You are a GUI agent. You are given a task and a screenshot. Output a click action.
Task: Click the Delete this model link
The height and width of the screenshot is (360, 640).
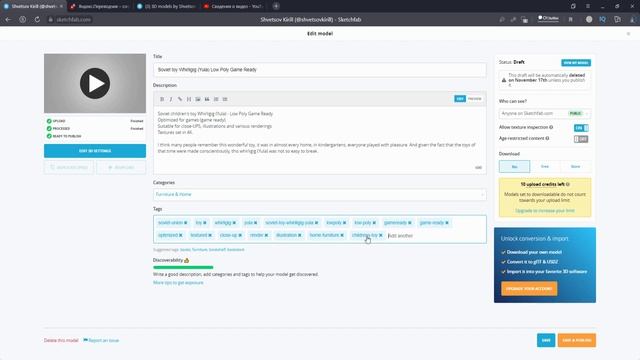coord(61,340)
